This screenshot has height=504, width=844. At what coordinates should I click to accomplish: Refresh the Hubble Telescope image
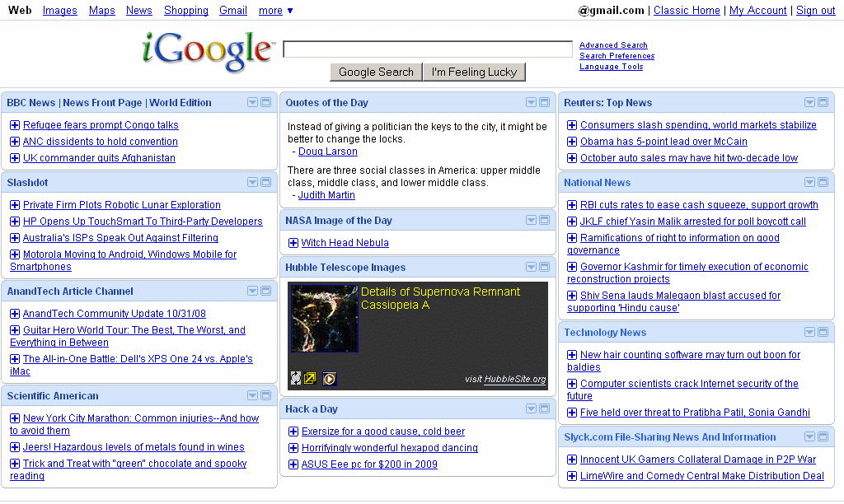296,378
